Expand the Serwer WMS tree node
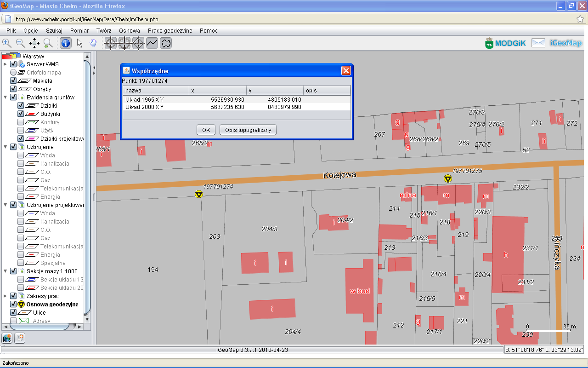This screenshot has height=368, width=588. click(x=5, y=64)
